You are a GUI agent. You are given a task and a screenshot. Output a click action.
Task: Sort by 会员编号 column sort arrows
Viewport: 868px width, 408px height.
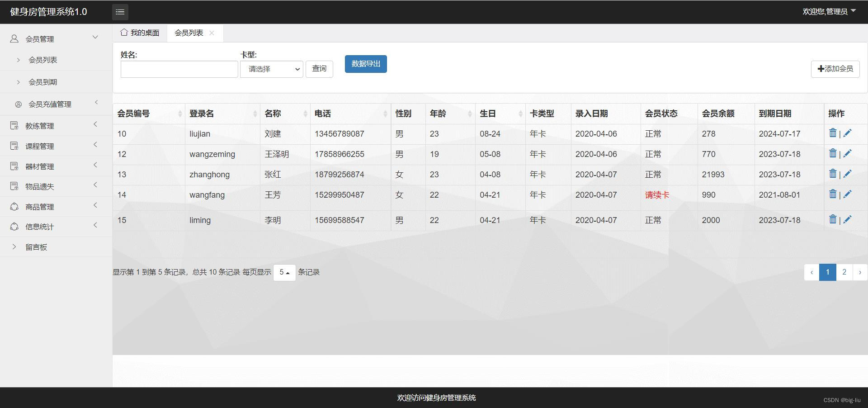(180, 114)
